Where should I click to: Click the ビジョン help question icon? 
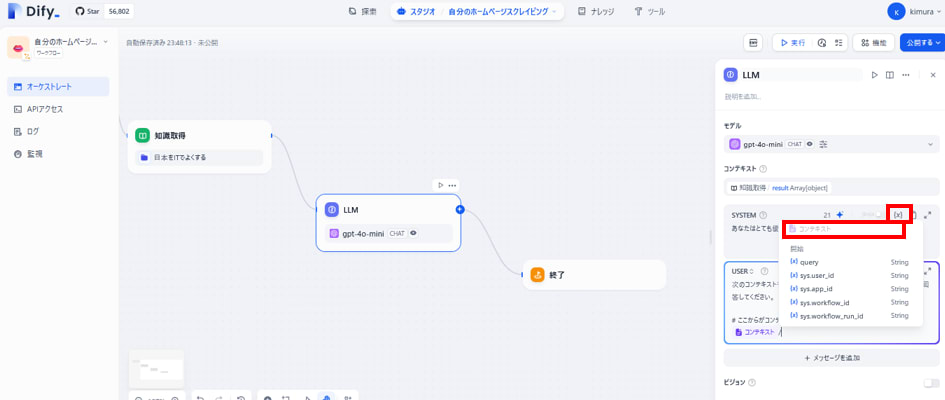tap(752, 383)
